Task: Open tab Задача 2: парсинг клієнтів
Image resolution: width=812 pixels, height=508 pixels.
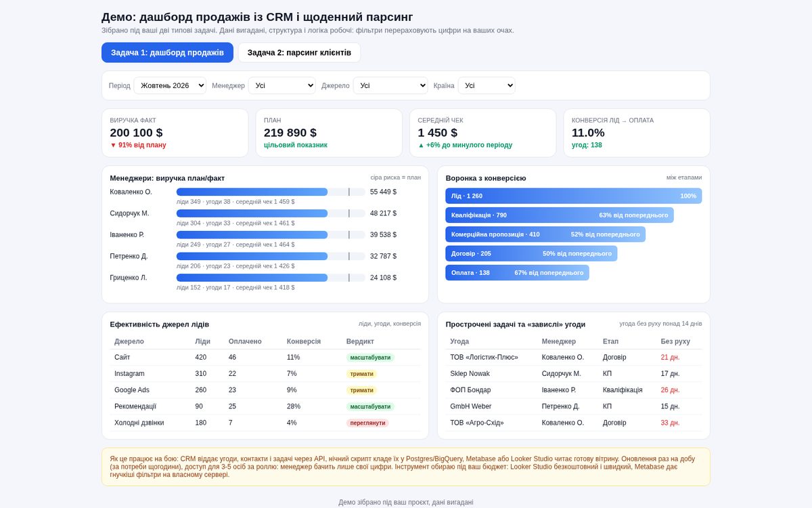Action: pos(299,53)
